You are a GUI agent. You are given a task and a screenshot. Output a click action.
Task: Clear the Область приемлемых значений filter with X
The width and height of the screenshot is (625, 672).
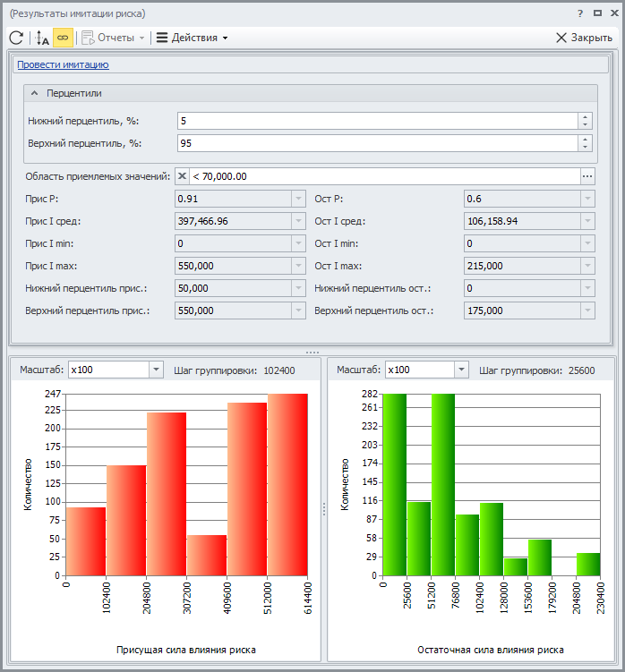(181, 176)
